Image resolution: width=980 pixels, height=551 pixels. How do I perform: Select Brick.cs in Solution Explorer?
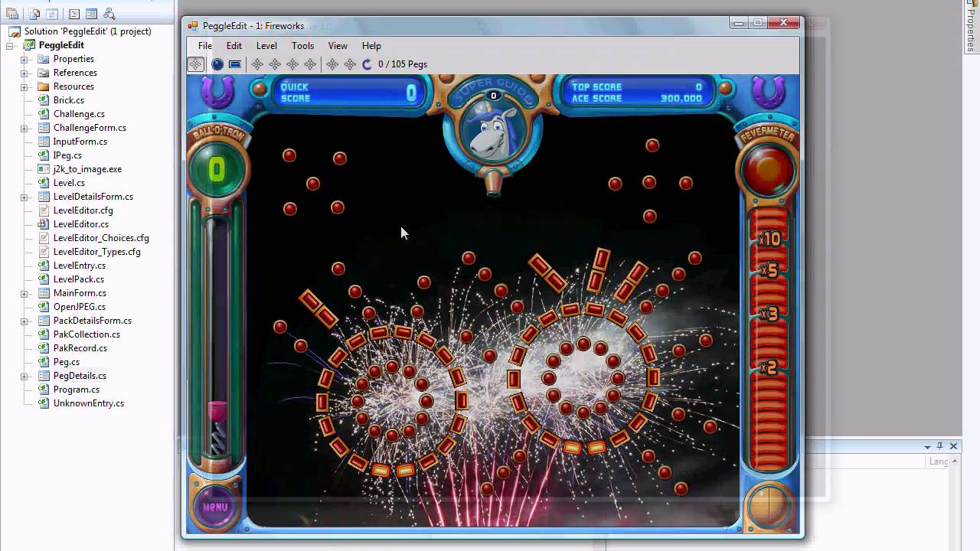(x=69, y=100)
